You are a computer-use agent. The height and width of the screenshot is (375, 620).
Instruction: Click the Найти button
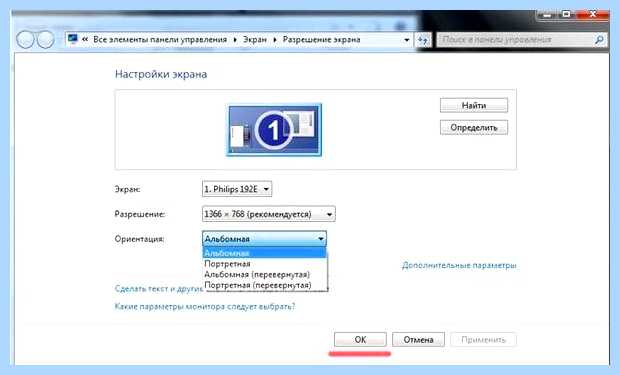474,106
